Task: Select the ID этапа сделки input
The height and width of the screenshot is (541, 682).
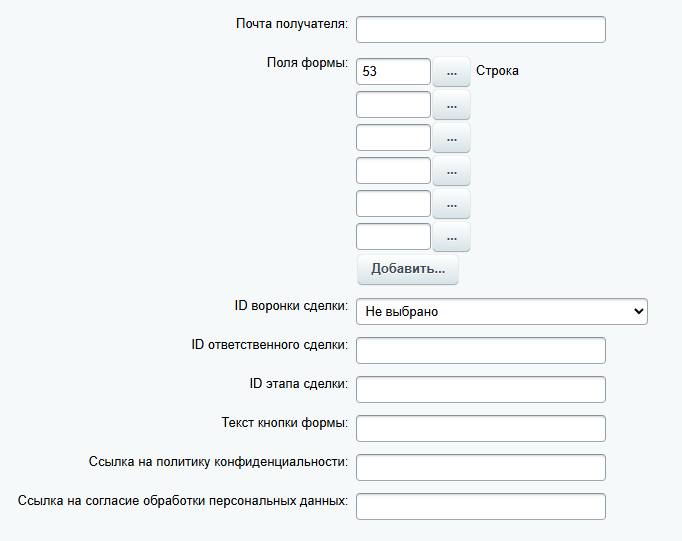Action: 480,389
